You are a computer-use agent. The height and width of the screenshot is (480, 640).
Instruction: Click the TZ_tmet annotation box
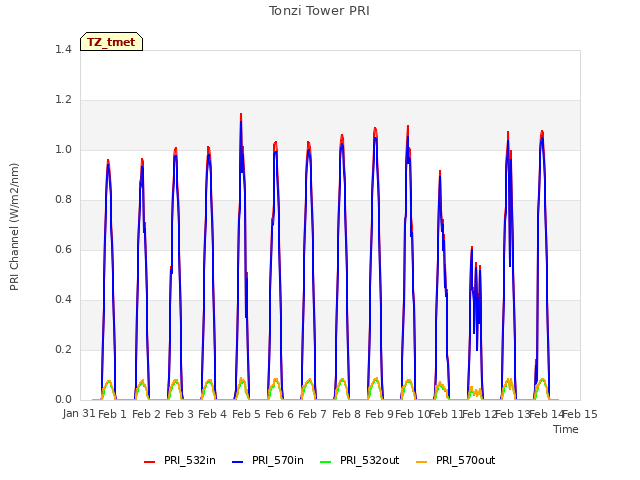tap(111, 42)
